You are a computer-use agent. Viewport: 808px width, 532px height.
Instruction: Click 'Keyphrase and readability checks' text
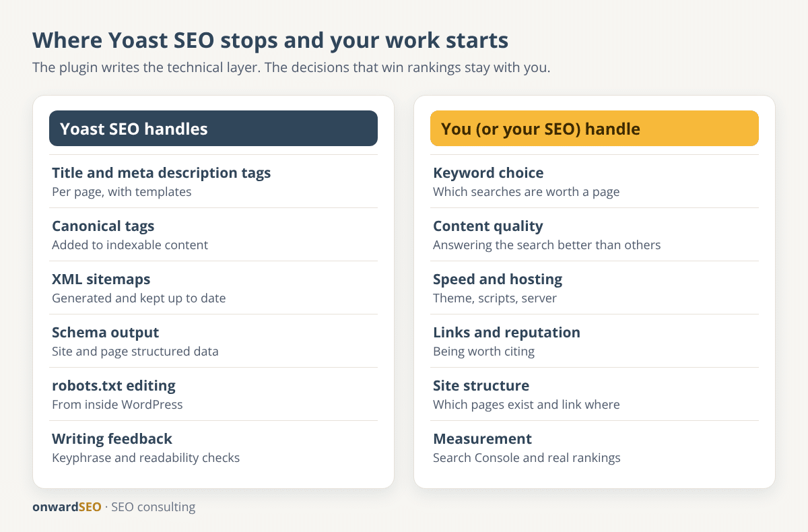(146, 458)
